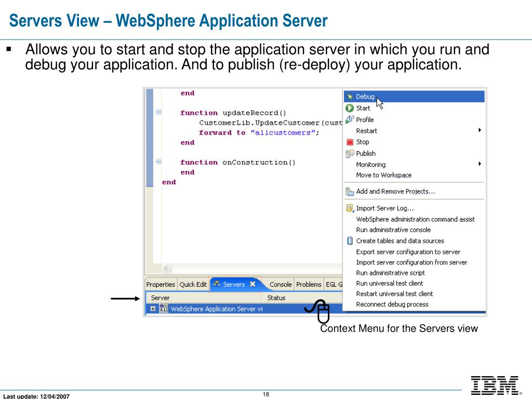Click the line forward to "allcustomers";

click(x=259, y=132)
